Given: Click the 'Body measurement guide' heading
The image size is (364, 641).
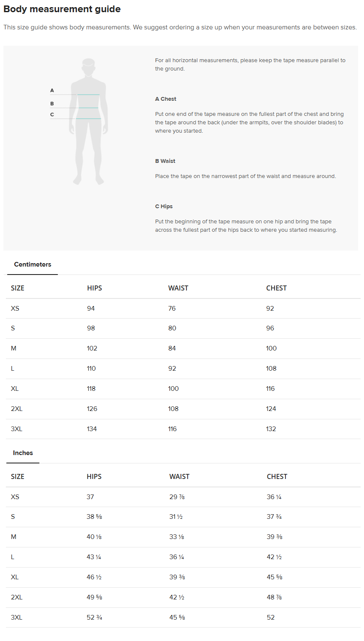Looking at the screenshot, I should (62, 9).
